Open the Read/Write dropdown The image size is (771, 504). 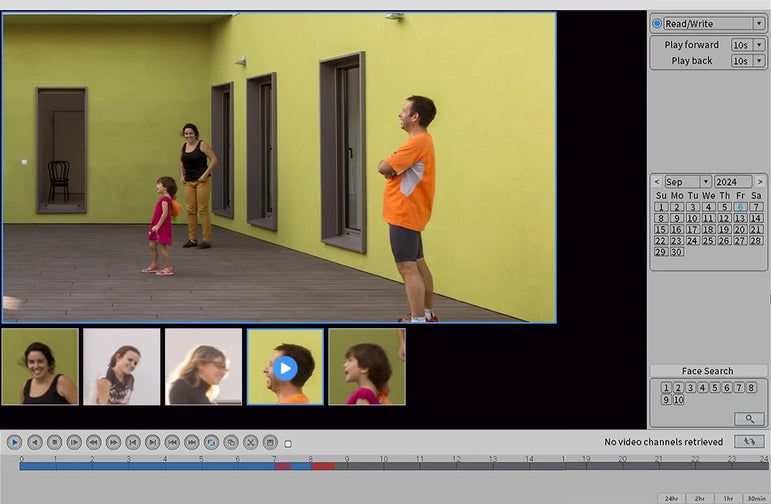coord(759,23)
